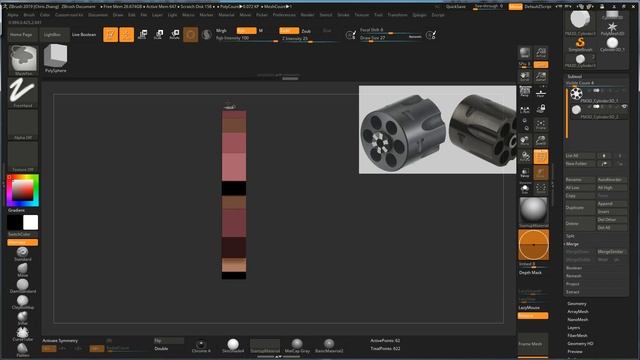This screenshot has width=640, height=360.
Task: Open the Alpha Off selector slot
Action: click(x=23, y=125)
